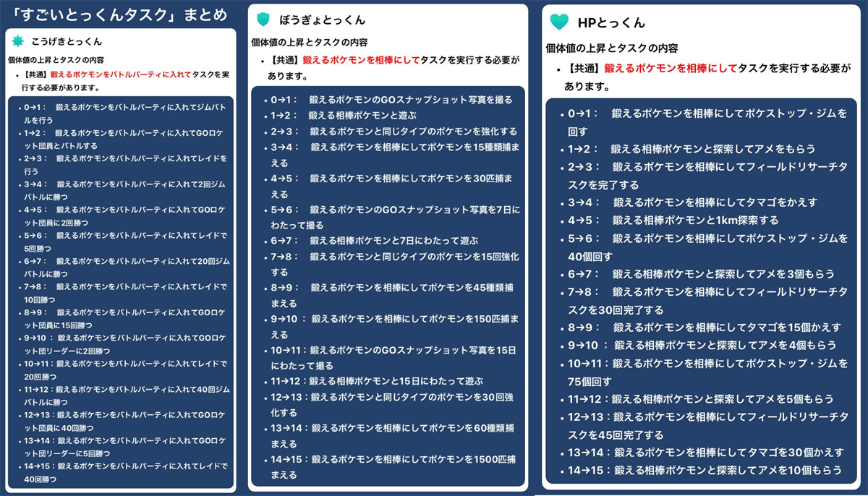This screenshot has width=868, height=496.
Task: Click こうげき row 10→11 レイドで20回勝つ
Action: (x=124, y=371)
